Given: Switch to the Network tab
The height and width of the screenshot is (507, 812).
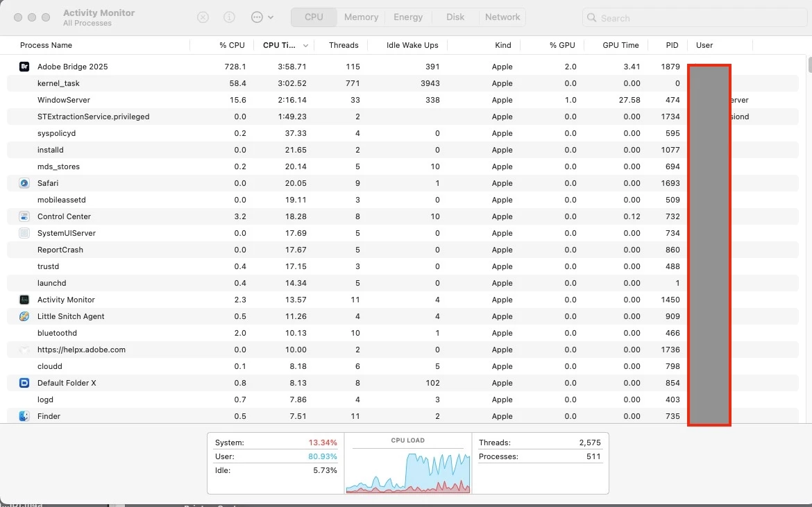Looking at the screenshot, I should [x=502, y=17].
